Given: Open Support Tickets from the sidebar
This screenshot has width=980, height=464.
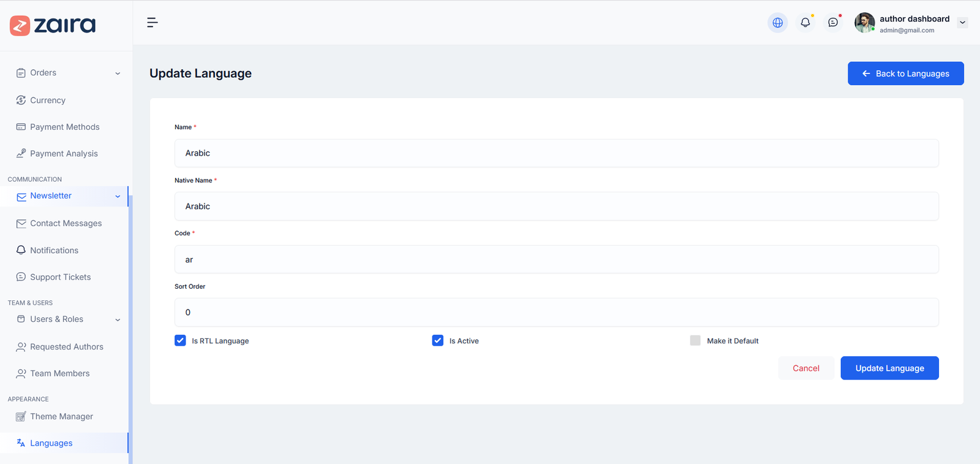Looking at the screenshot, I should 60,277.
